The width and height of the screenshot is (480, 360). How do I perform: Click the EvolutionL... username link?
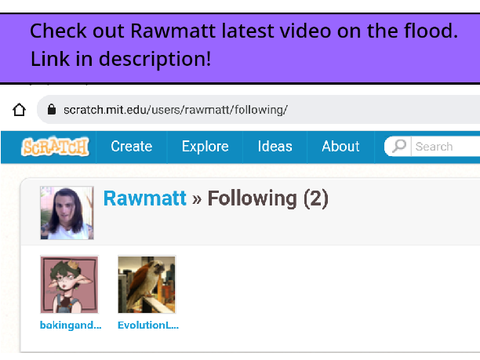(x=148, y=325)
